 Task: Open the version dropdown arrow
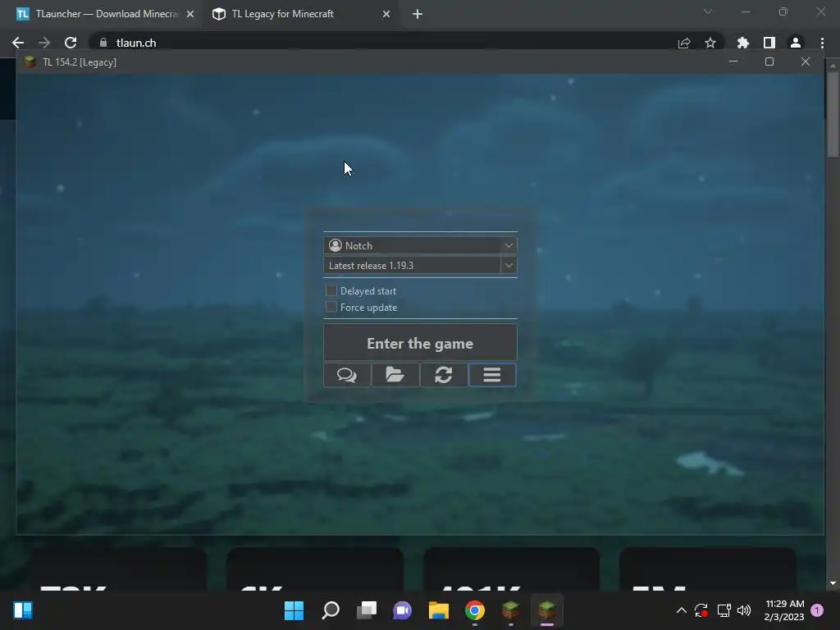tap(509, 265)
